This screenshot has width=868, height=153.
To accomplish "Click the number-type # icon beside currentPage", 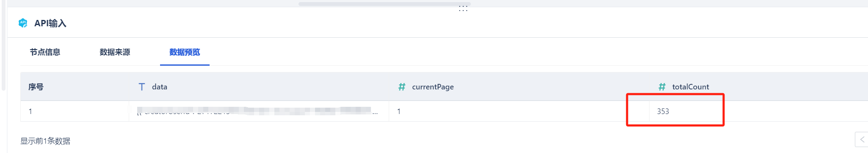I will 402,87.
